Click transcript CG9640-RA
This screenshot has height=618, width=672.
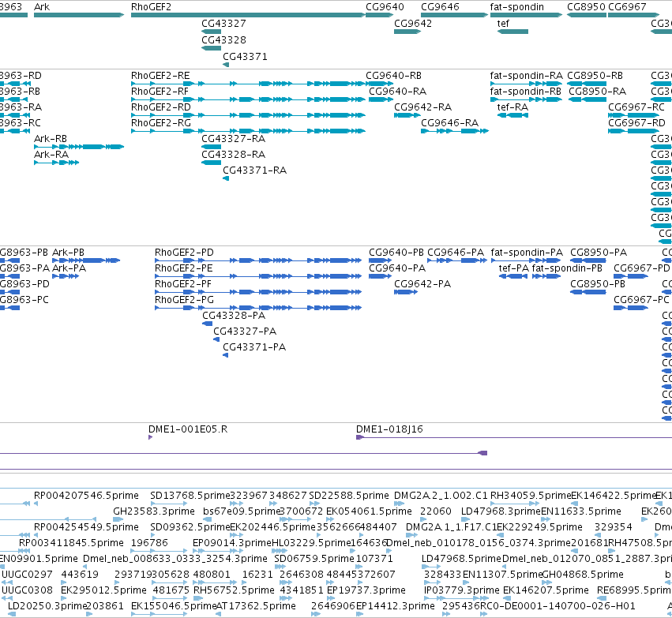tap(398, 92)
